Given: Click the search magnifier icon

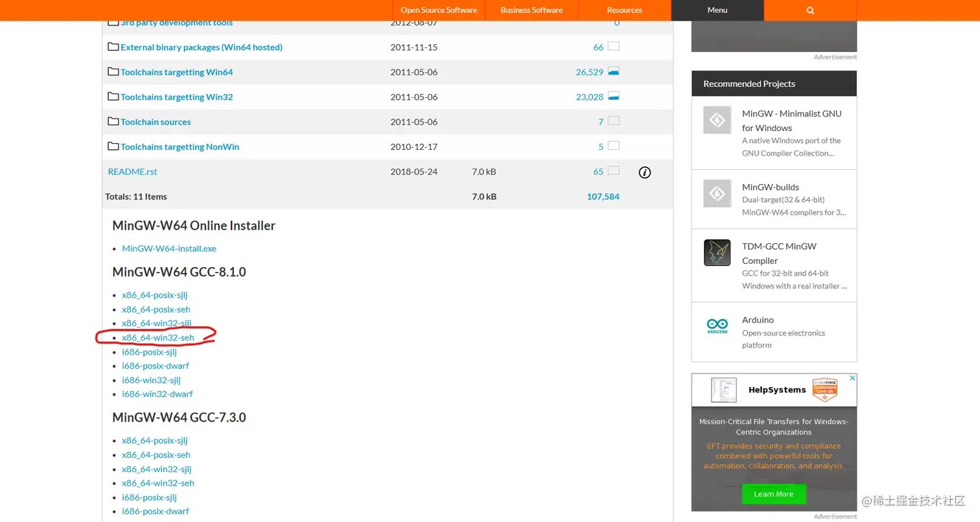Looking at the screenshot, I should click(x=810, y=10).
